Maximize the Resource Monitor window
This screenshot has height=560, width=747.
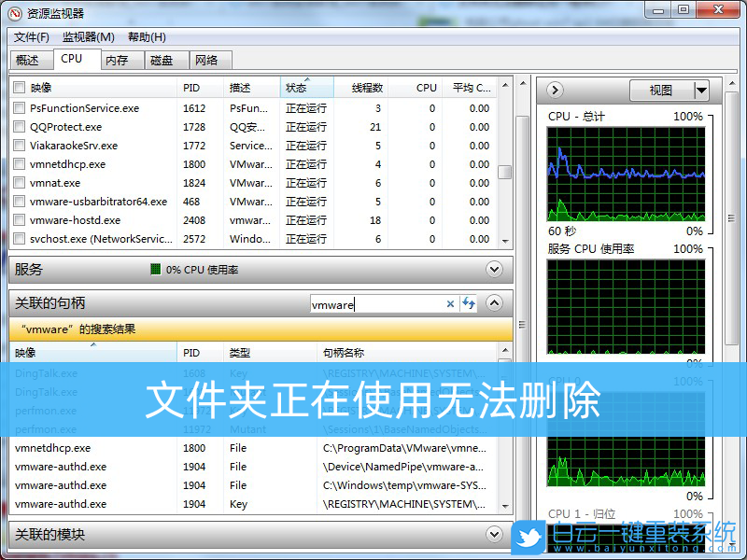[683, 10]
